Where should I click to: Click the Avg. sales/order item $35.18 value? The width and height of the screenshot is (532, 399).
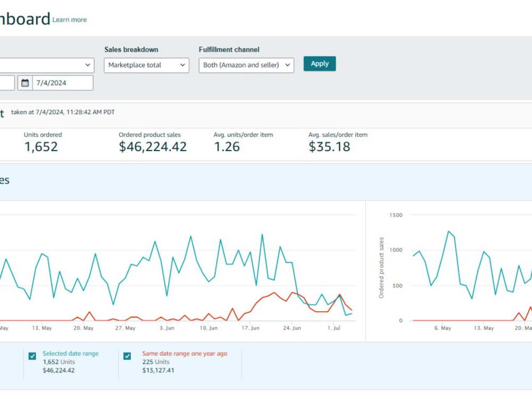[x=329, y=147]
